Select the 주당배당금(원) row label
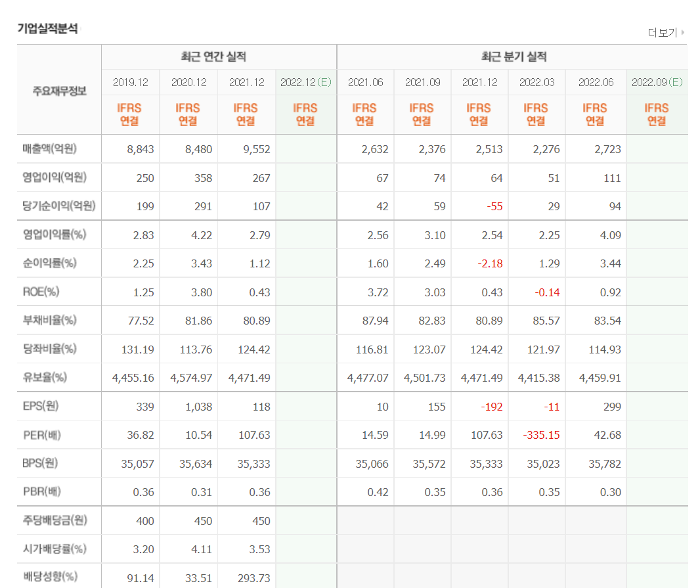 [x=55, y=520]
